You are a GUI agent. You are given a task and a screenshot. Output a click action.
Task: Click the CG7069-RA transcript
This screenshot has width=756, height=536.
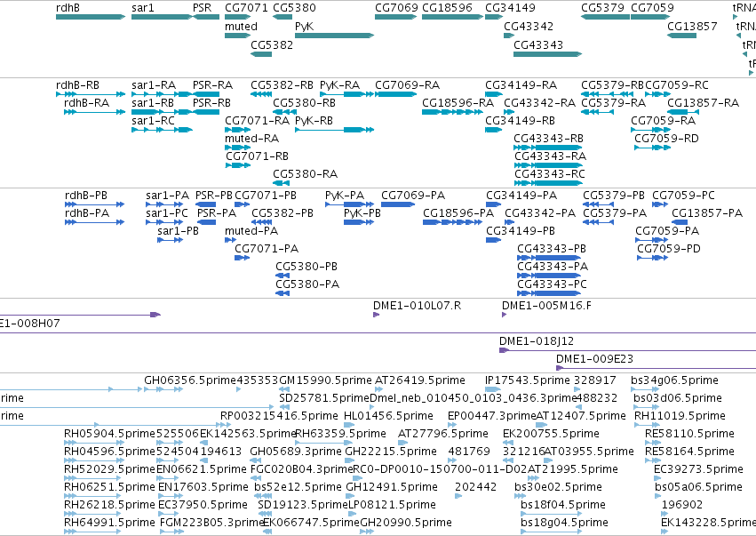[396, 94]
